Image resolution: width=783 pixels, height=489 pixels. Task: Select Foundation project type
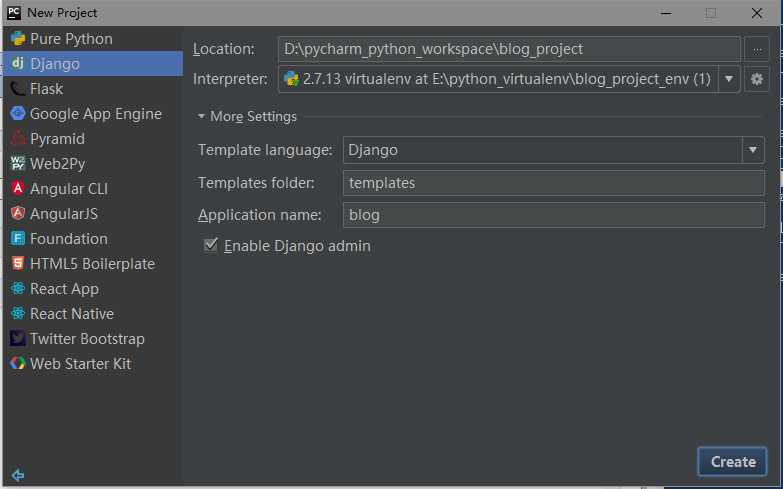[x=68, y=239]
